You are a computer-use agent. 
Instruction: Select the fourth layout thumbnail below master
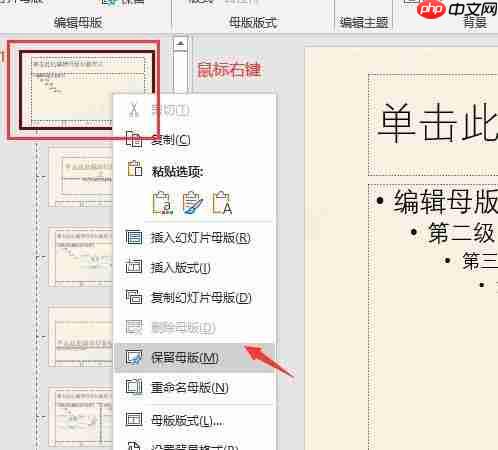80,417
